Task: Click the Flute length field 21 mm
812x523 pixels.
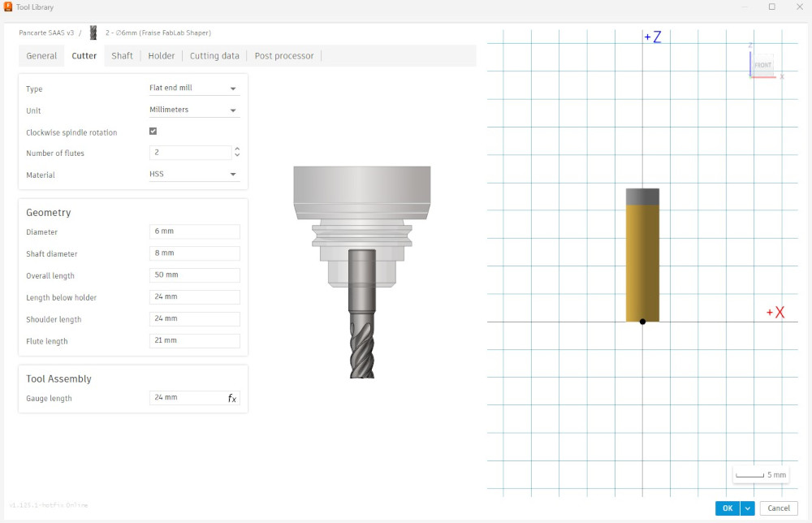Action: coord(194,340)
